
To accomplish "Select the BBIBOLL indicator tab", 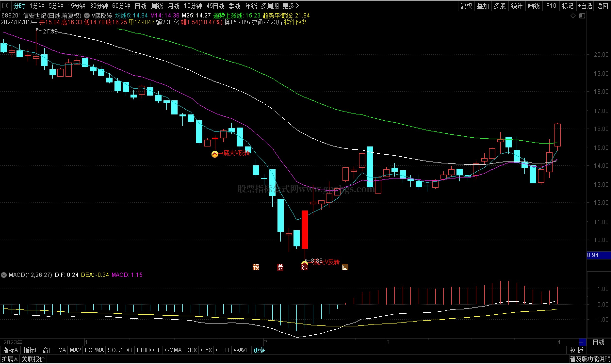I will pos(149,350).
